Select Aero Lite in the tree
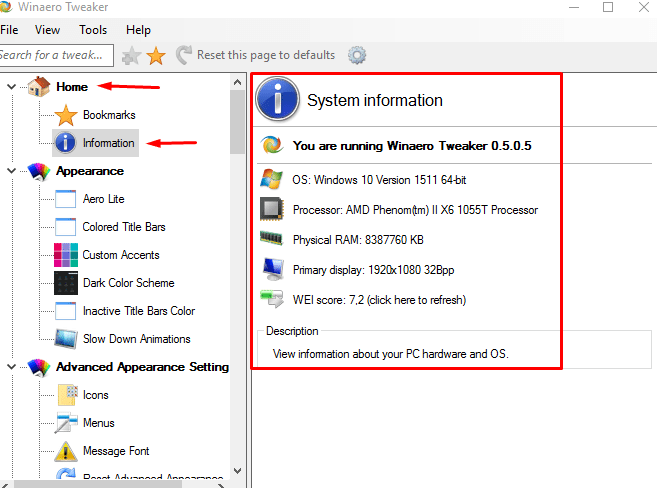The image size is (657, 488). pyautogui.click(x=103, y=199)
